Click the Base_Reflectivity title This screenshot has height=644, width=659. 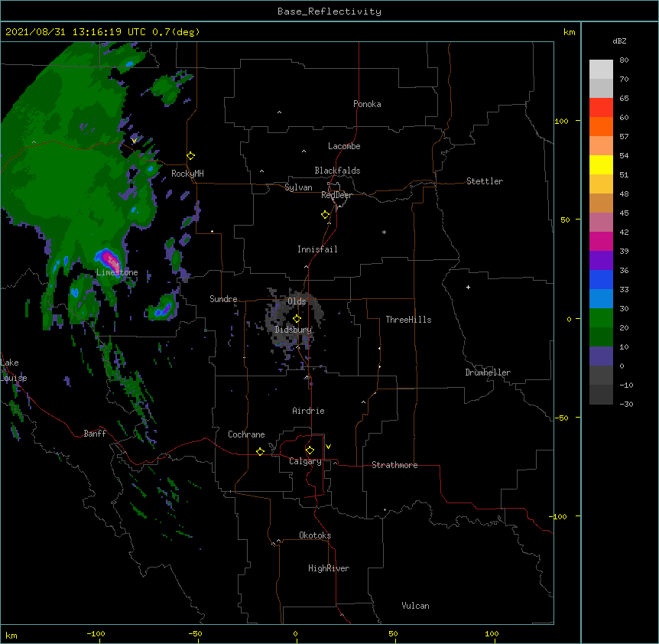[329, 11]
